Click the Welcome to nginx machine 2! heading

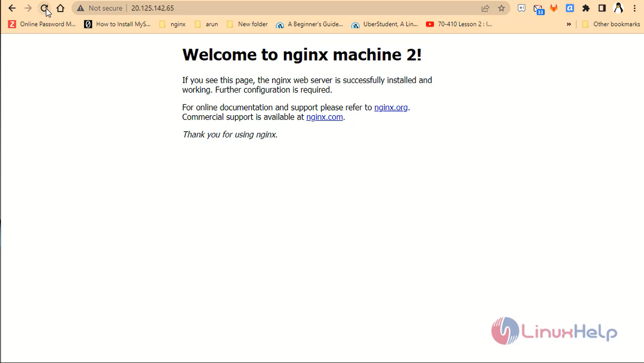coord(302,55)
